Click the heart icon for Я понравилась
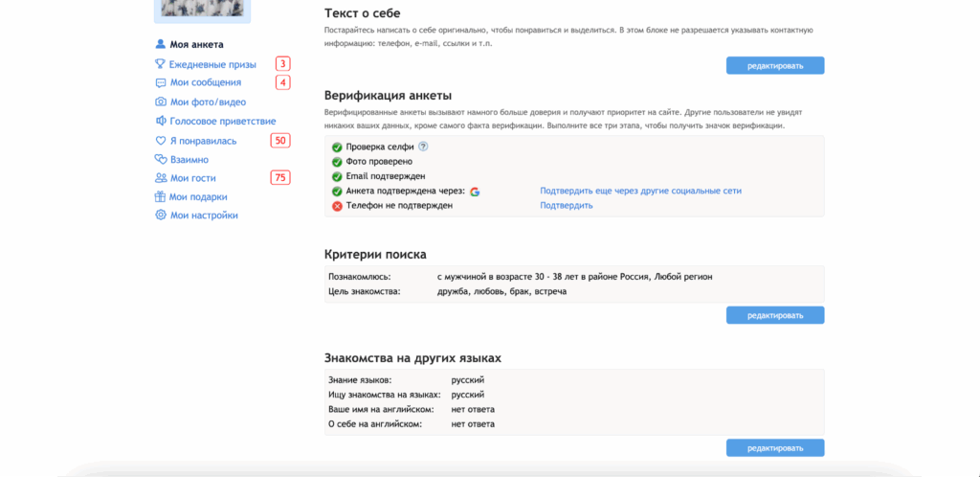The width and height of the screenshot is (980, 477). (x=161, y=141)
